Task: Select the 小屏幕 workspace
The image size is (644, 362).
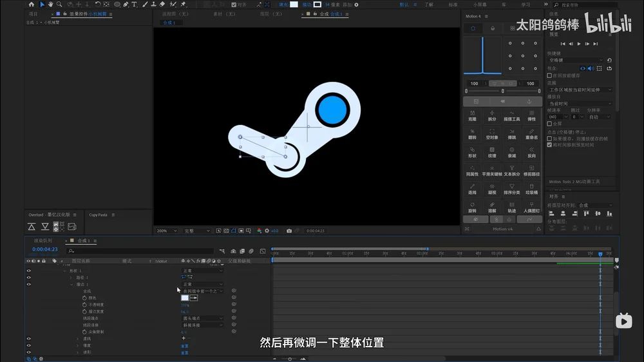Action: click(480, 5)
